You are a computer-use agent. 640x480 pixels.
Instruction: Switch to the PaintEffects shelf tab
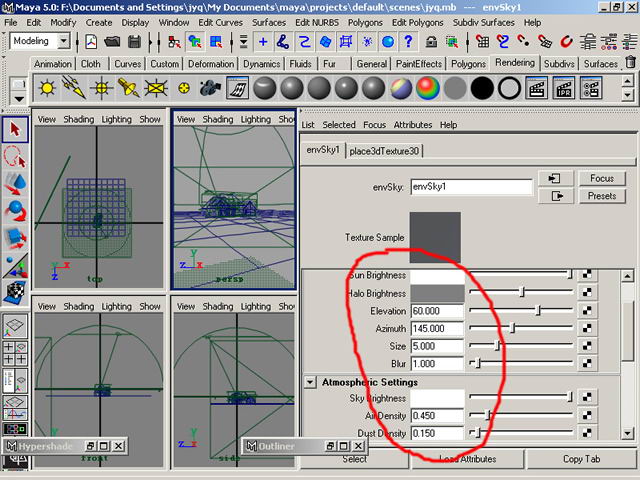pos(419,64)
